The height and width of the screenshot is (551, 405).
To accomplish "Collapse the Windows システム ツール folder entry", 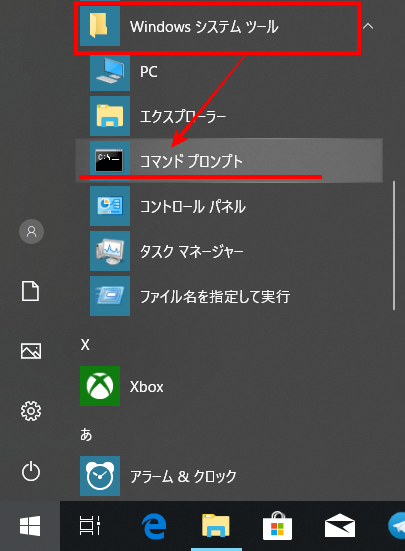I will click(x=218, y=26).
